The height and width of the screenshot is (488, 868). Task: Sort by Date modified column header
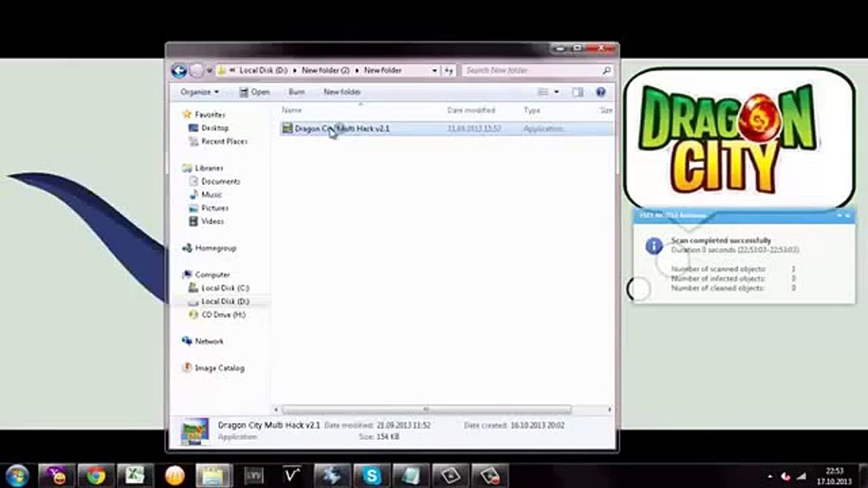coord(471,110)
